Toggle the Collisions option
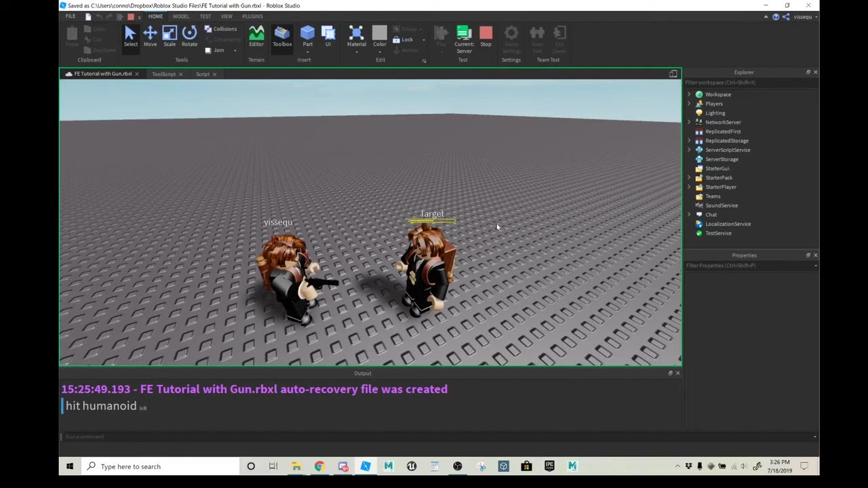This screenshot has width=868, height=488. pos(221,29)
